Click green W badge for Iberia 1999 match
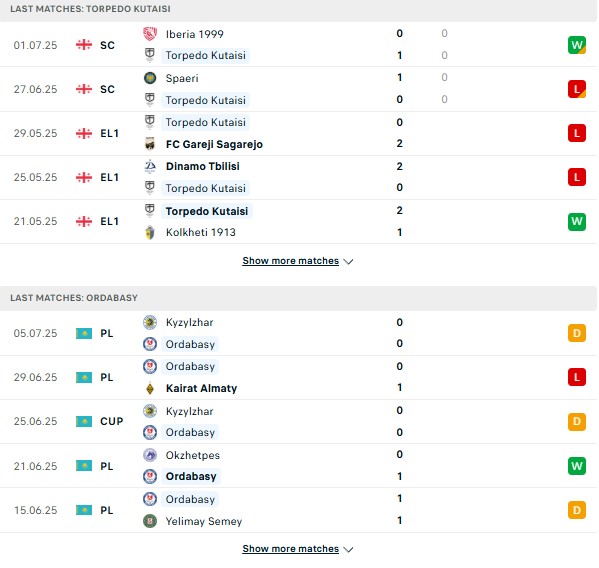 [577, 45]
